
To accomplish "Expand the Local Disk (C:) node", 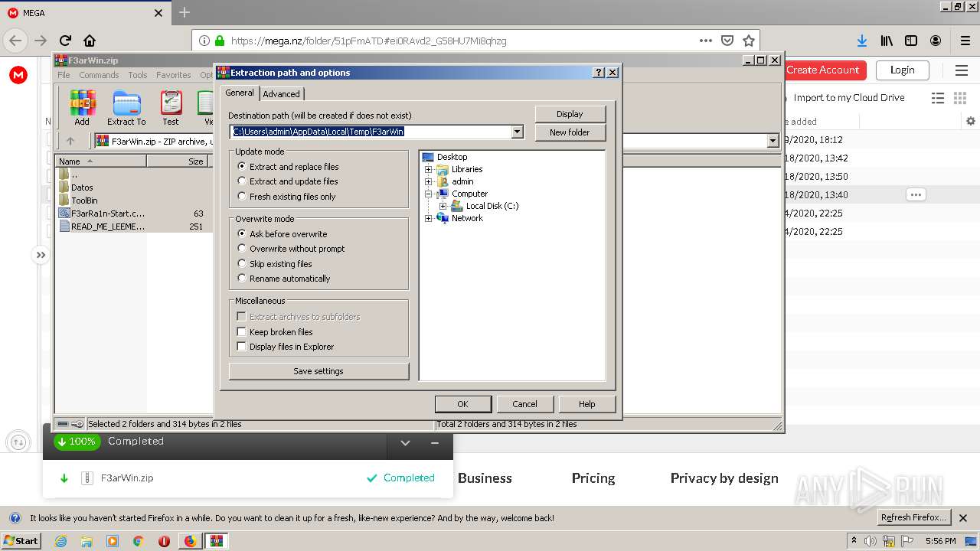I will coord(443,206).
